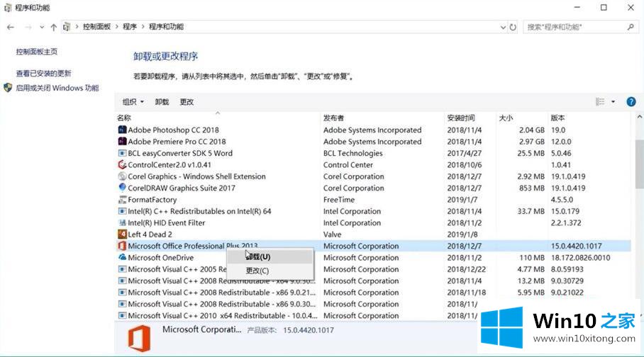This screenshot has width=644, height=357.
Task: Click the publisher FreeTime cell
Action: pyautogui.click(x=339, y=200)
